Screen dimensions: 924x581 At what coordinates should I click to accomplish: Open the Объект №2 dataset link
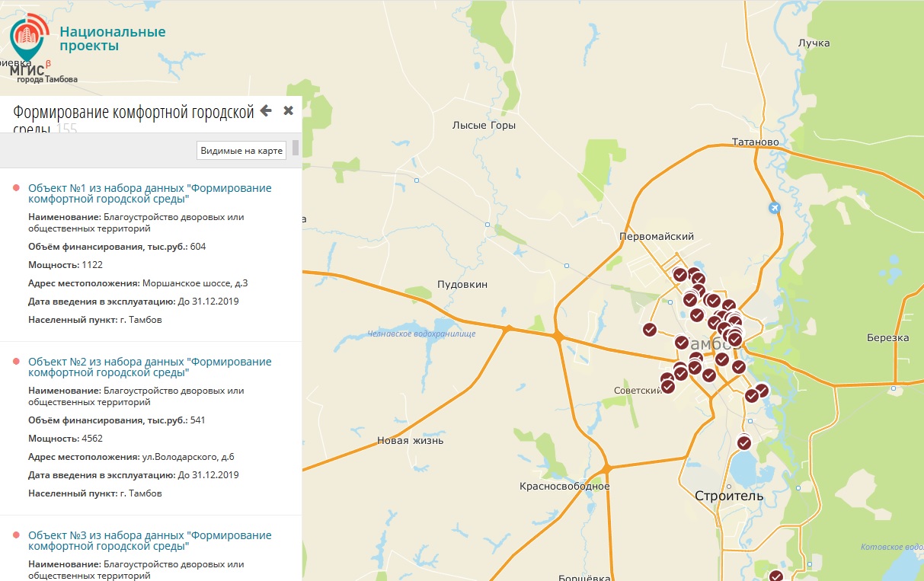pos(150,367)
